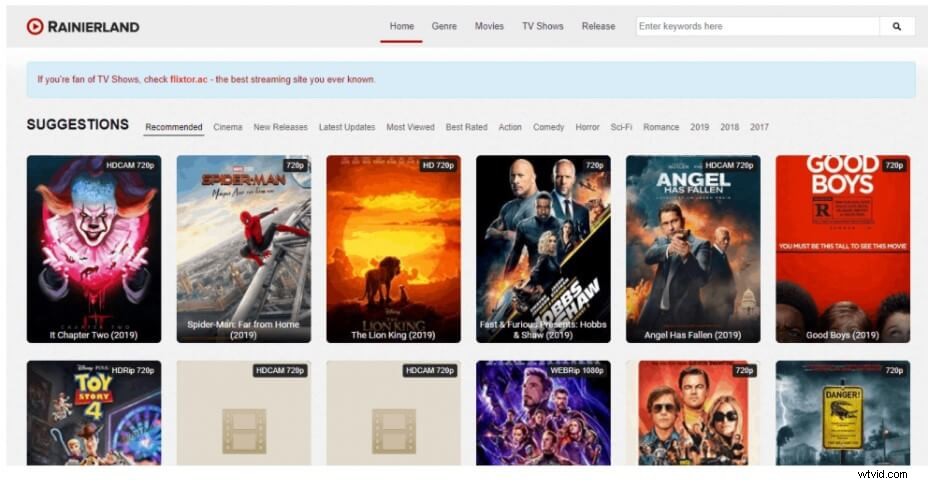This screenshot has width=928, height=484.
Task: Click the SUGGESTIONS heading
Action: point(78,124)
